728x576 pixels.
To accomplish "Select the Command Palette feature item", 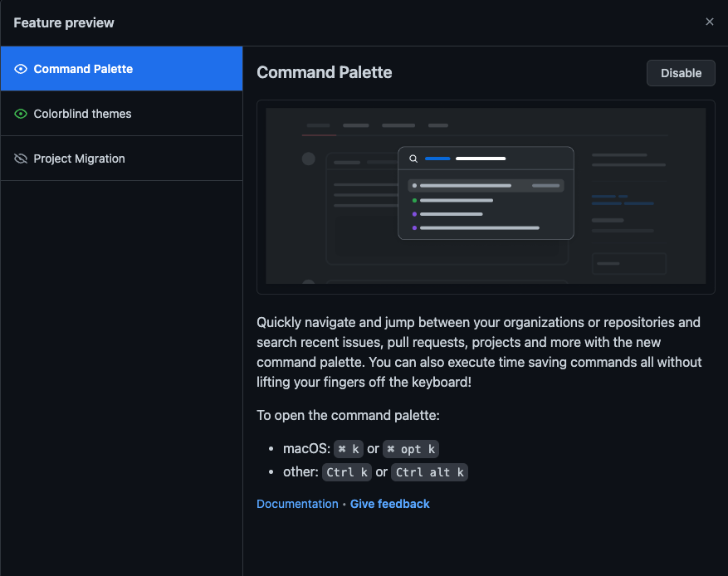I will 122,69.
